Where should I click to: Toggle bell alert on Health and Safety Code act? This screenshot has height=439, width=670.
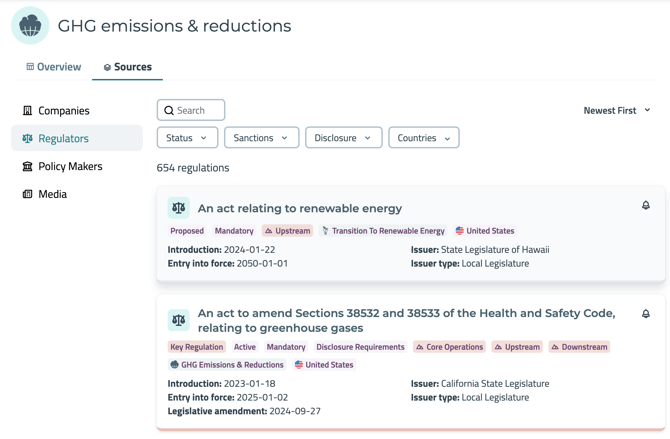point(645,313)
